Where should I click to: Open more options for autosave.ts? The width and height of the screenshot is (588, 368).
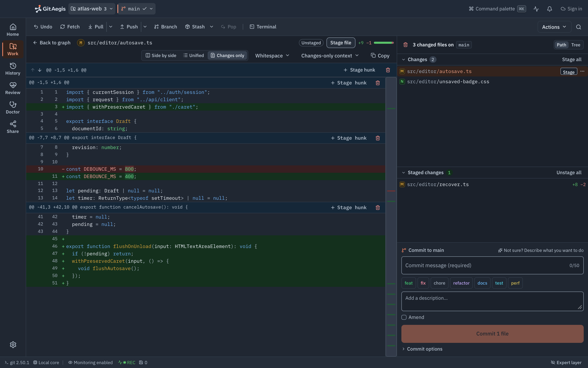pyautogui.click(x=582, y=71)
